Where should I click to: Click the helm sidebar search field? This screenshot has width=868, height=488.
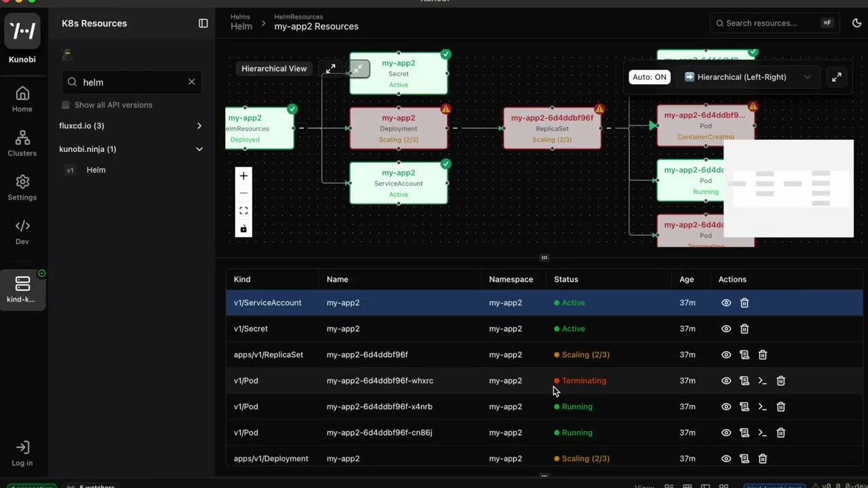132,82
